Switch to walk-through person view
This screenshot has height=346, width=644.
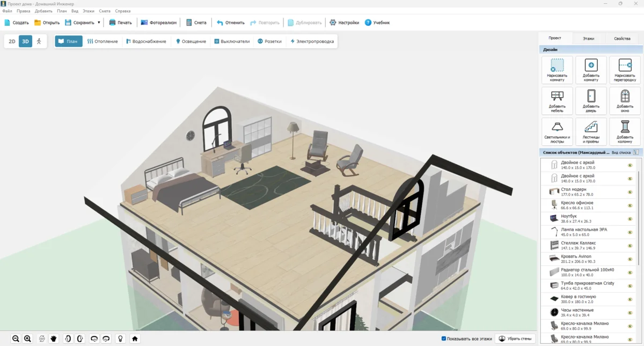point(39,41)
